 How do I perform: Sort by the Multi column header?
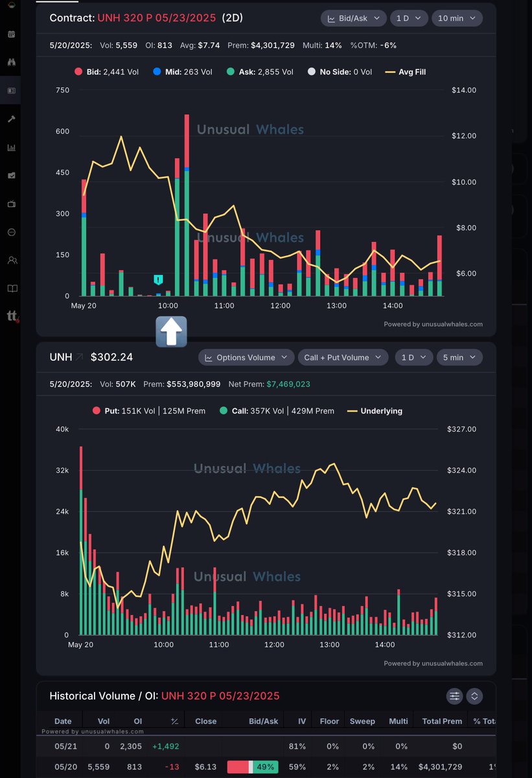[399, 721]
